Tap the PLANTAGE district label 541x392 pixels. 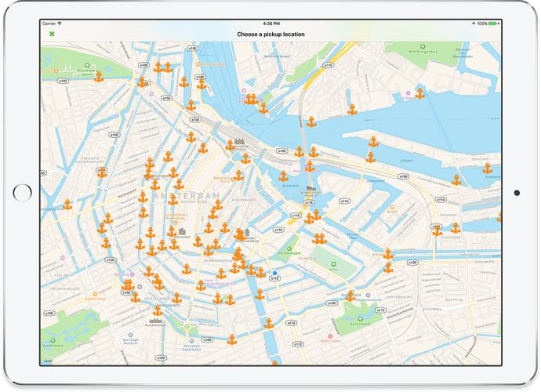pyautogui.click(x=308, y=258)
